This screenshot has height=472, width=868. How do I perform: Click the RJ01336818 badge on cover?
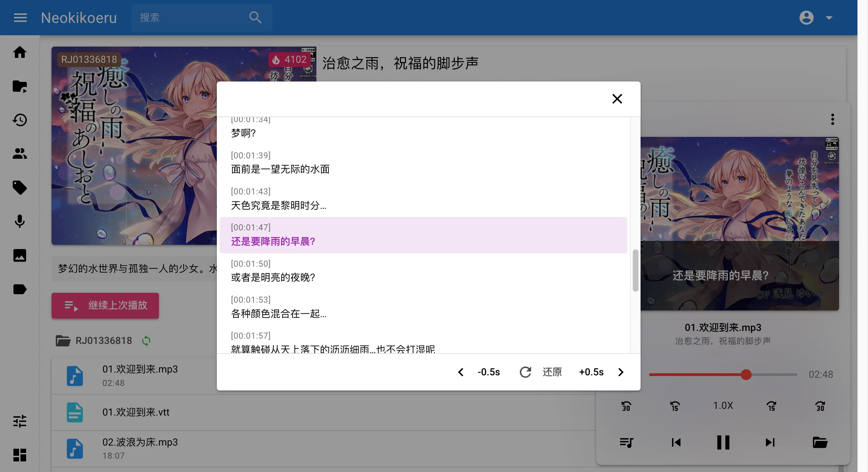(89, 59)
